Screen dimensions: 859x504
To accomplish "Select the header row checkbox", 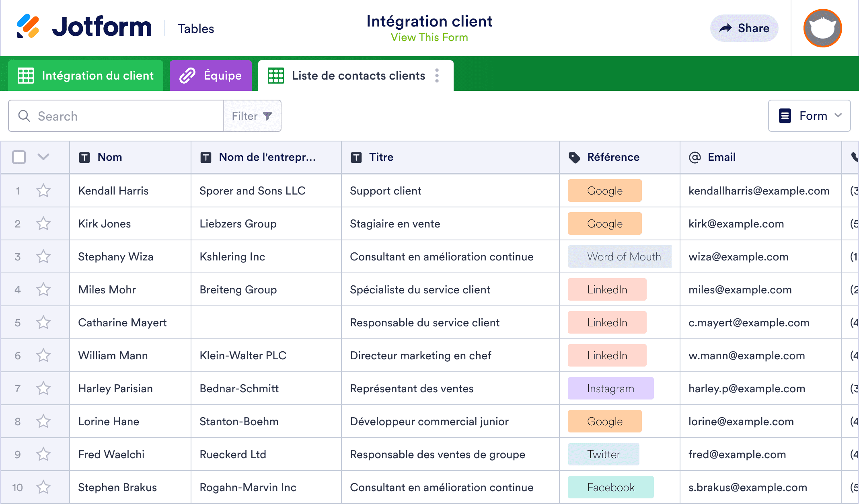I will tap(19, 157).
